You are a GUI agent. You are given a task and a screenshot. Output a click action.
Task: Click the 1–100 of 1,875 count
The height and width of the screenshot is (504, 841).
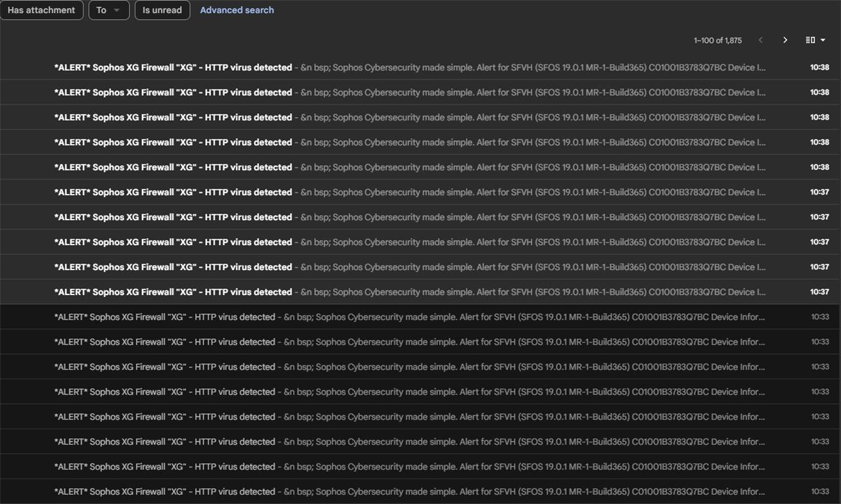tap(717, 40)
